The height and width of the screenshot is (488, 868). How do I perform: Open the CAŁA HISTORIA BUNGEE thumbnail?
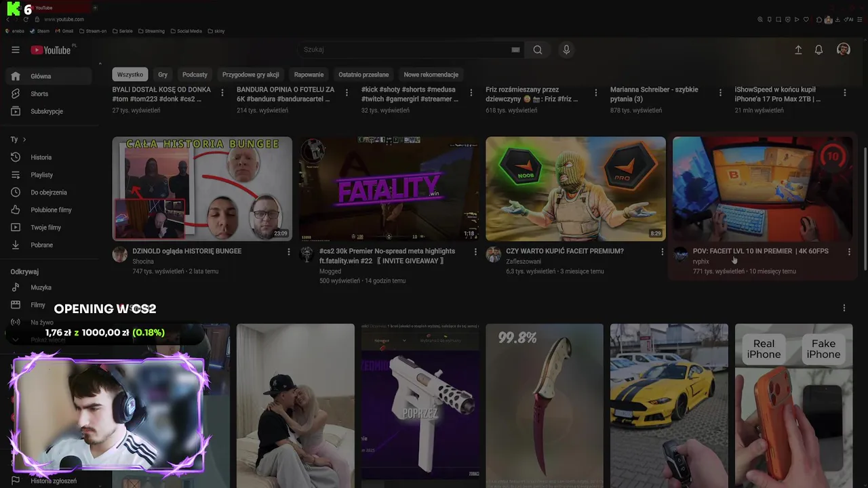[202, 189]
